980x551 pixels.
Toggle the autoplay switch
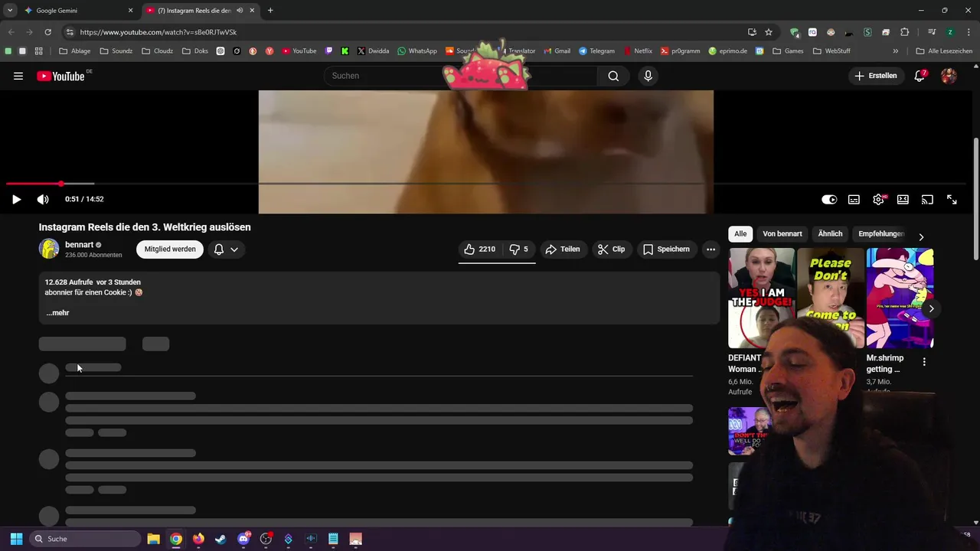tap(829, 199)
